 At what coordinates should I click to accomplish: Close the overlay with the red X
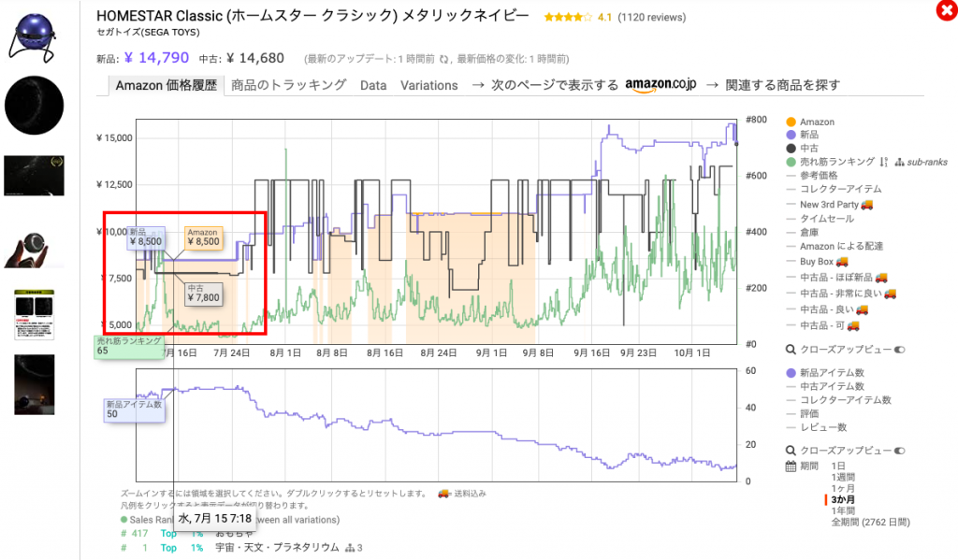coord(945,10)
